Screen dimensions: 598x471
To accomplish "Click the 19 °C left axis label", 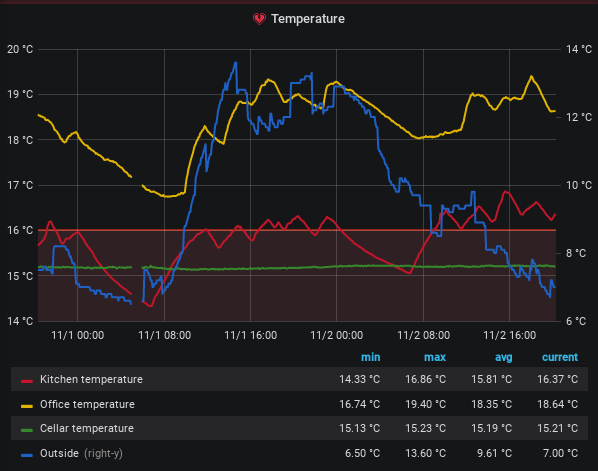I will 20,94.
